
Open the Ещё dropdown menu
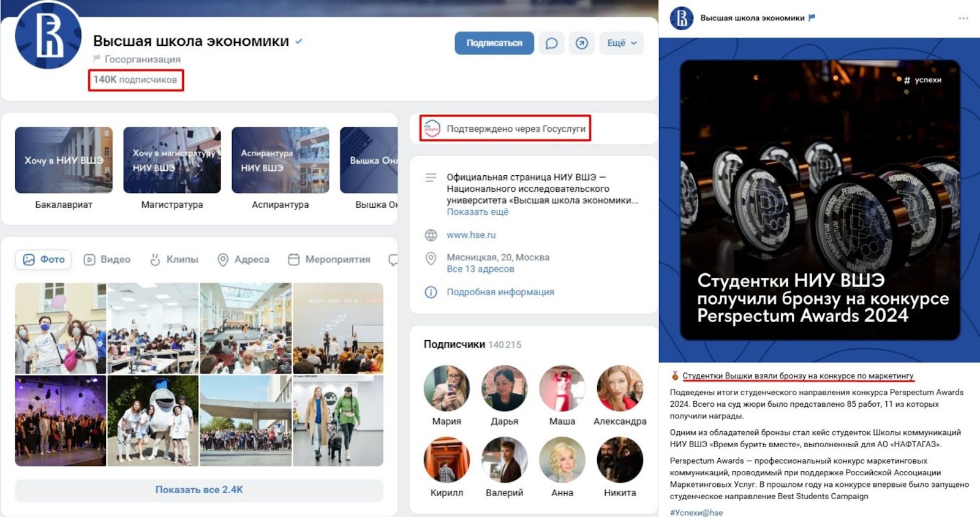[622, 43]
